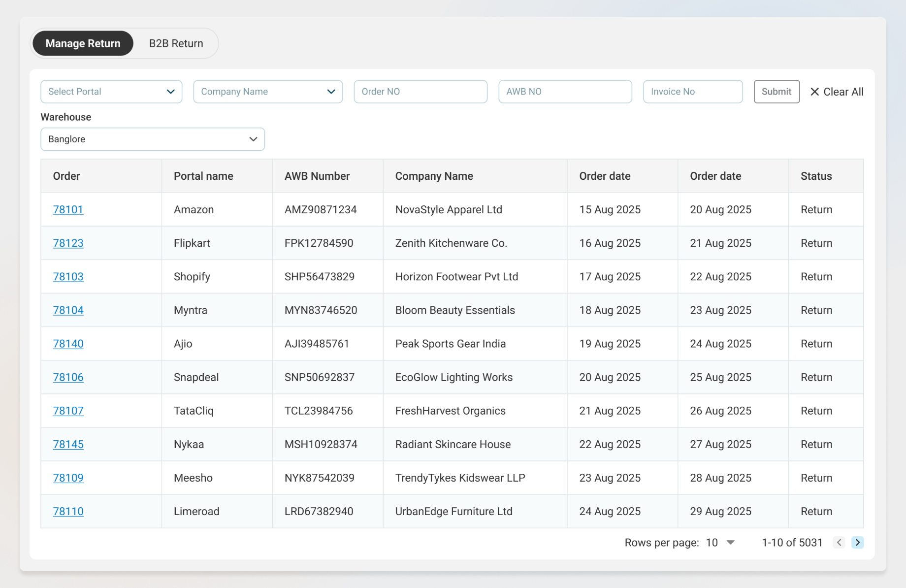Click Horizon Footwear Pvt Ltd cell
This screenshot has width=906, height=588.
click(x=475, y=277)
